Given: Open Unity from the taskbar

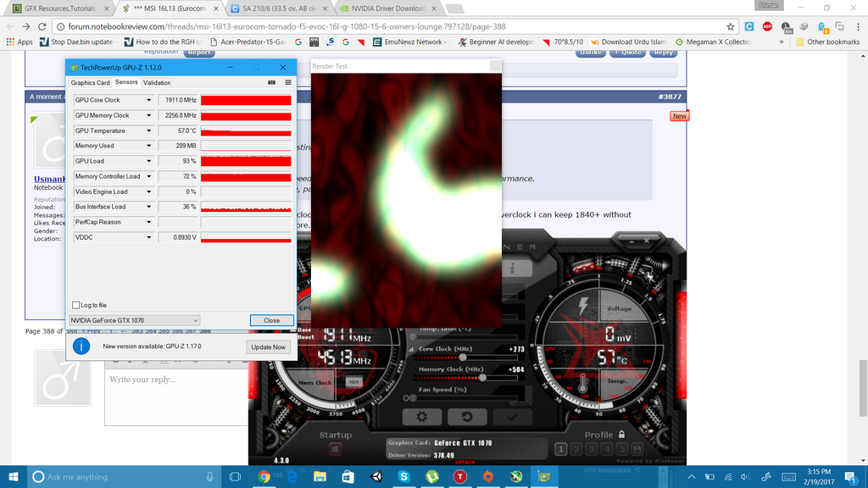Looking at the screenshot, I should [x=376, y=477].
